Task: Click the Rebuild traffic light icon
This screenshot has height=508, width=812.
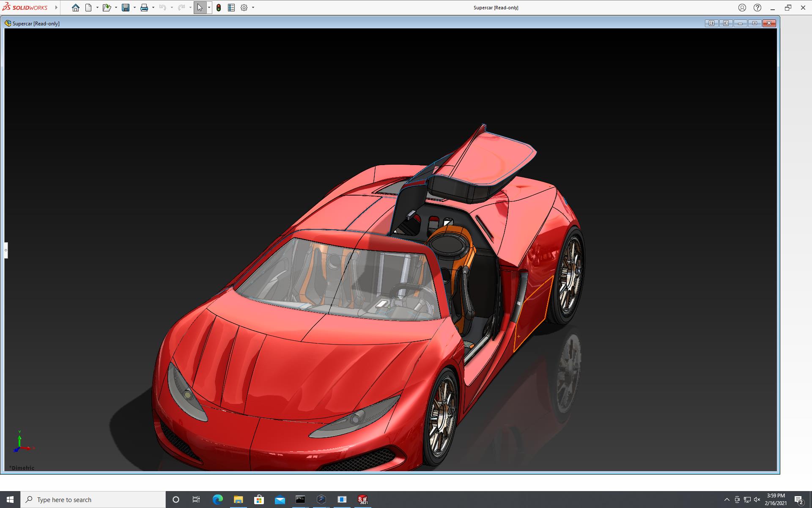Action: [x=219, y=8]
